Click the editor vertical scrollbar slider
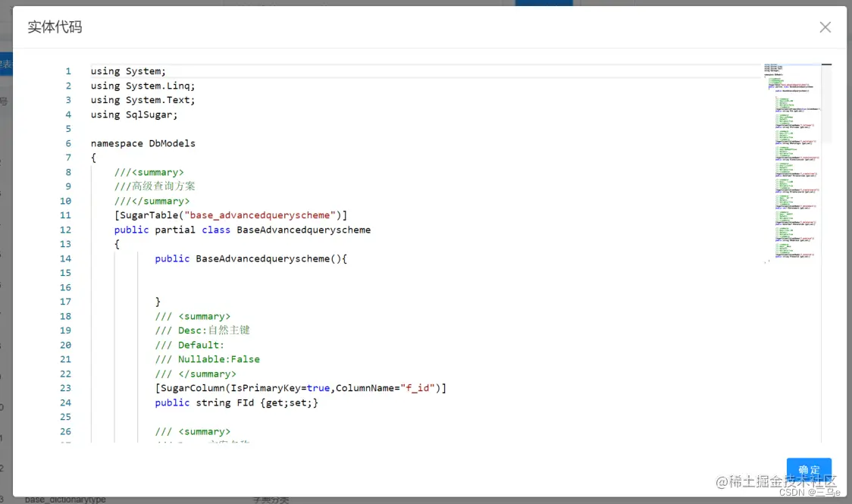Image resolution: width=852 pixels, height=504 pixels. point(826,103)
